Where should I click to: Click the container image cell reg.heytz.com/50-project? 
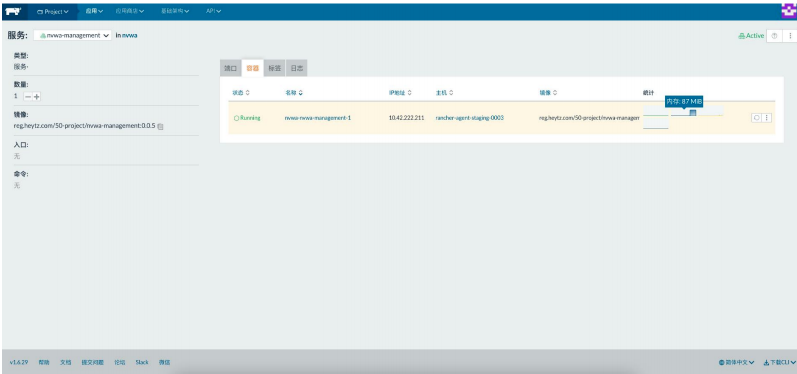tap(589, 118)
